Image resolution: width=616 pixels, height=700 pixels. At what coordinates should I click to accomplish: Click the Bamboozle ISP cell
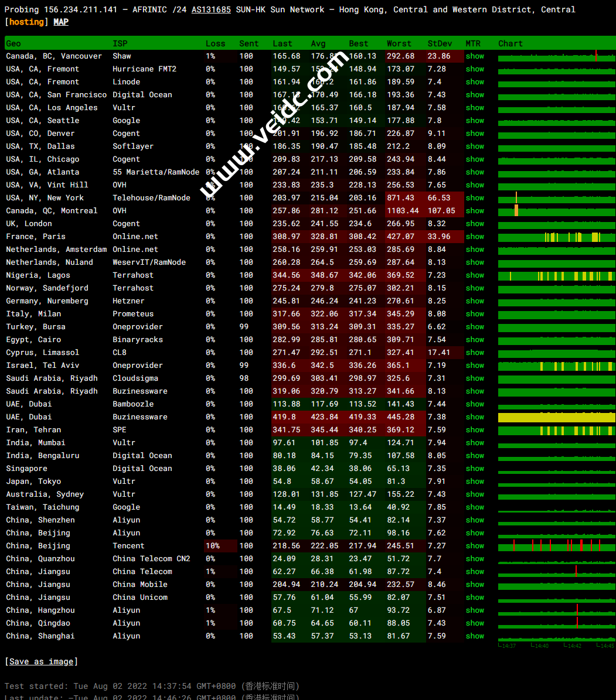click(x=133, y=404)
